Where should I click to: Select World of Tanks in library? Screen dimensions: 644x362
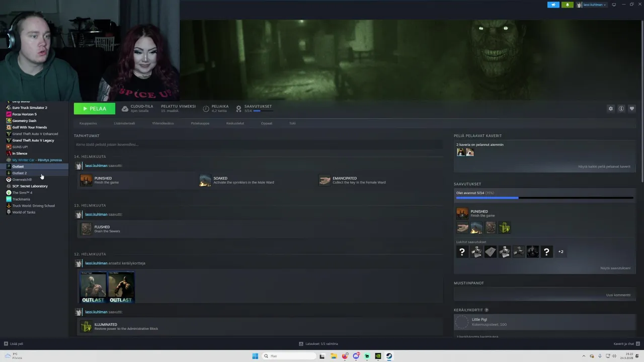[24, 212]
